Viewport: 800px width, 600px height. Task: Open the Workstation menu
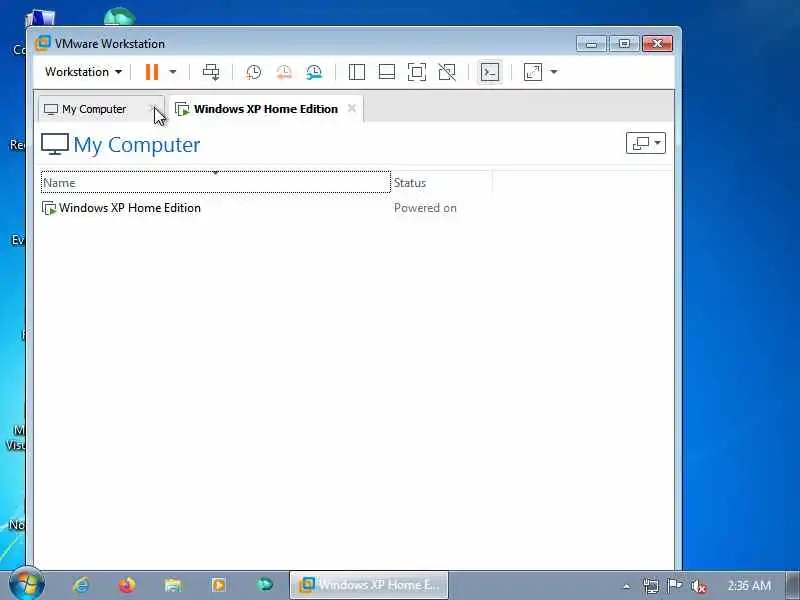point(83,72)
